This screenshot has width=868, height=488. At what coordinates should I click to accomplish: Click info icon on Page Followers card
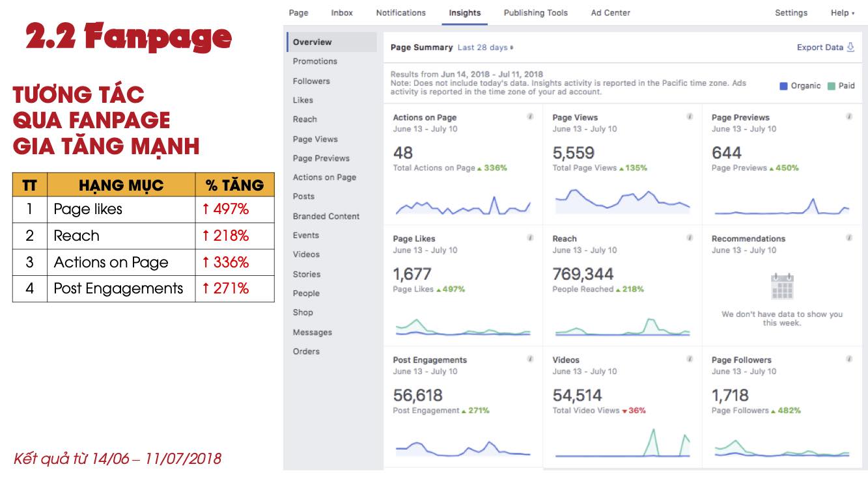[x=849, y=359]
